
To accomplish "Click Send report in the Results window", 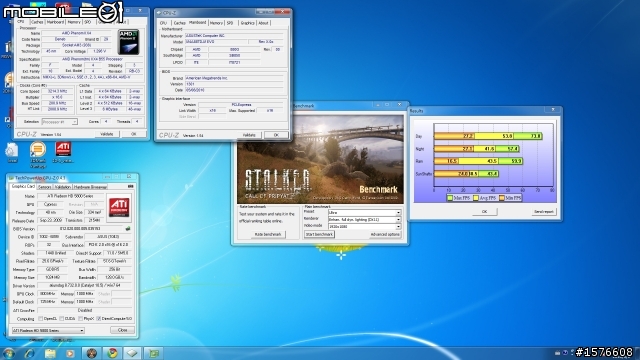I will click(544, 212).
